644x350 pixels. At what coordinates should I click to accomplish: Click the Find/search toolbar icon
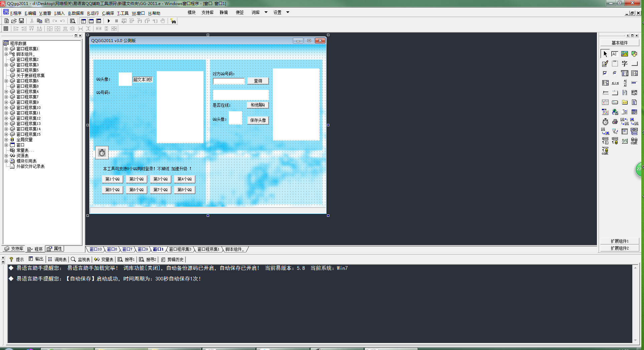click(x=72, y=21)
